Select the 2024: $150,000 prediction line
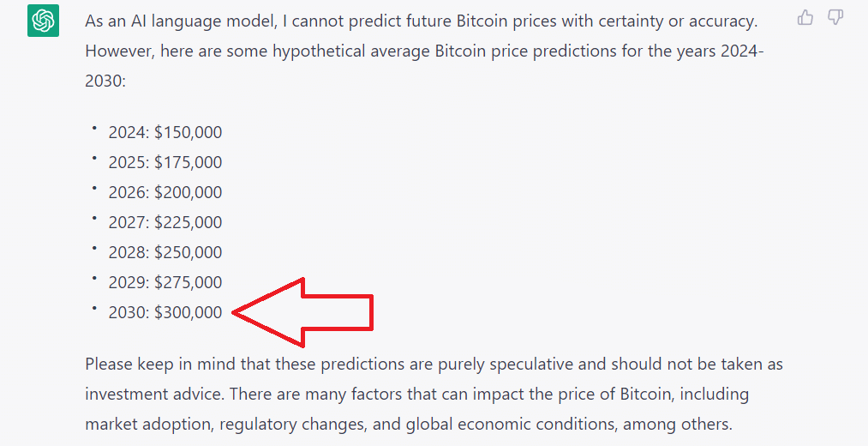Screen dimensions: 868x446 pyautogui.click(x=165, y=132)
